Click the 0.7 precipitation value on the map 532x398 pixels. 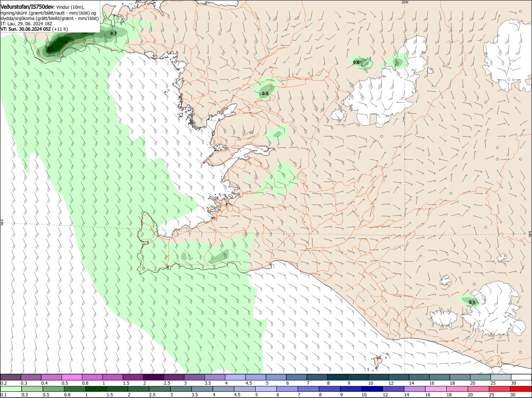click(113, 33)
